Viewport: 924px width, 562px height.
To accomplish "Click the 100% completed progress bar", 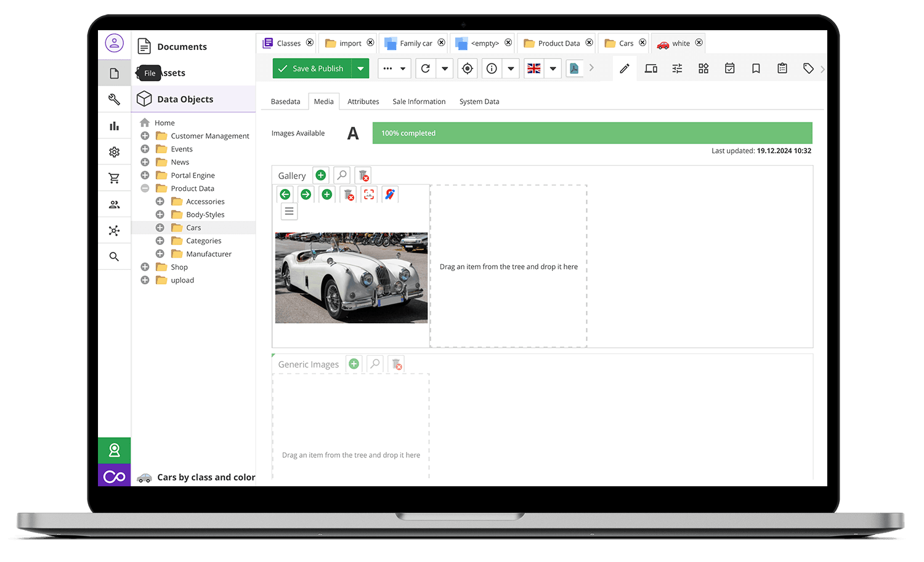I will 592,133.
